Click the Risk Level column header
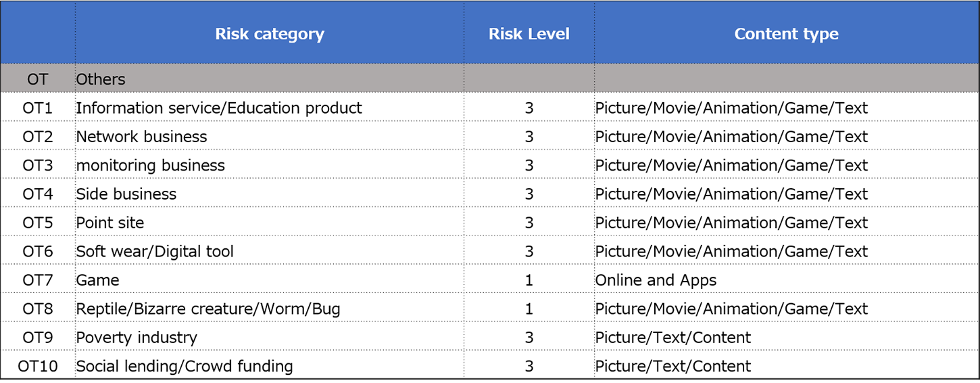Viewport: 980px width, 383px height. tap(529, 34)
